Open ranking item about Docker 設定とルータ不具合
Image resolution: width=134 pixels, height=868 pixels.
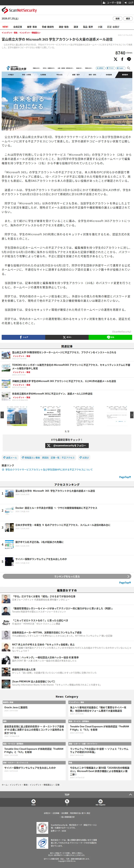point(56,508)
